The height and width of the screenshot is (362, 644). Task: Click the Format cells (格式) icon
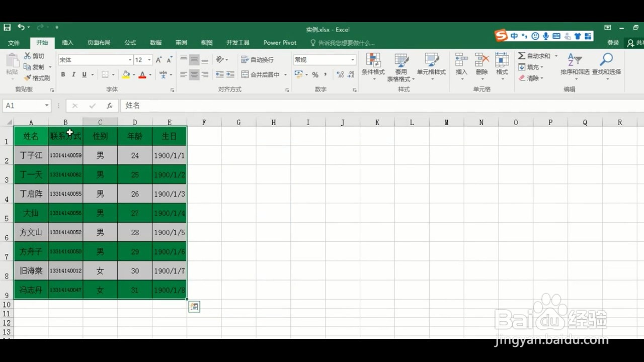502,60
